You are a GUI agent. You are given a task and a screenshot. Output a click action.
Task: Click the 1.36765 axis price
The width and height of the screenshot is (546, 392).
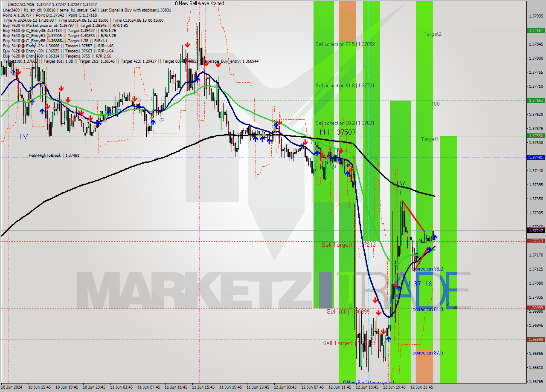pyautogui.click(x=535, y=382)
